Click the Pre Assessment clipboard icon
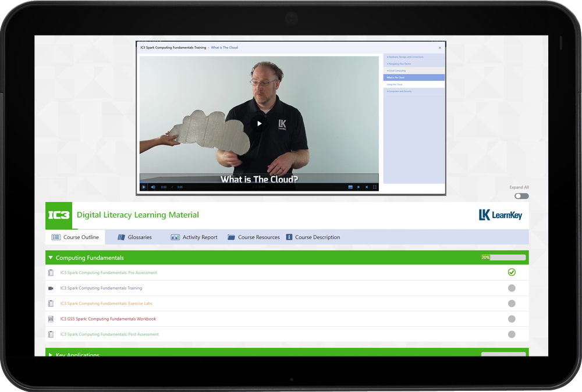 pyautogui.click(x=51, y=273)
